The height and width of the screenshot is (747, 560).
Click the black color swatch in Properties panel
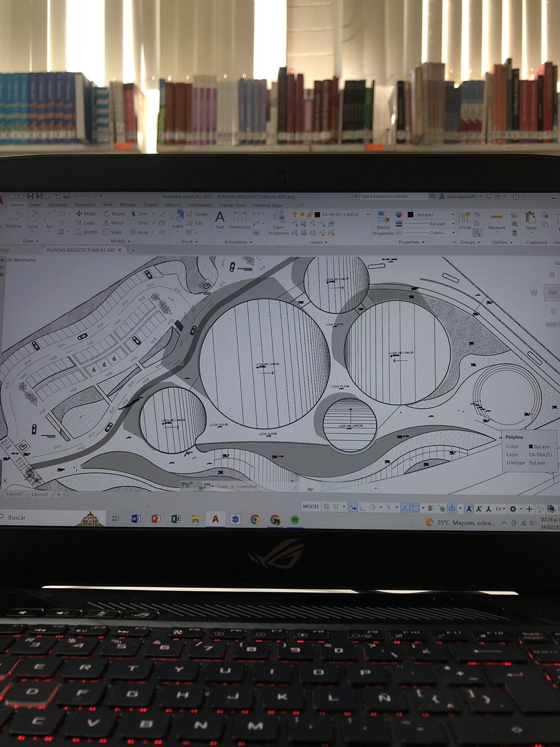coord(411,214)
